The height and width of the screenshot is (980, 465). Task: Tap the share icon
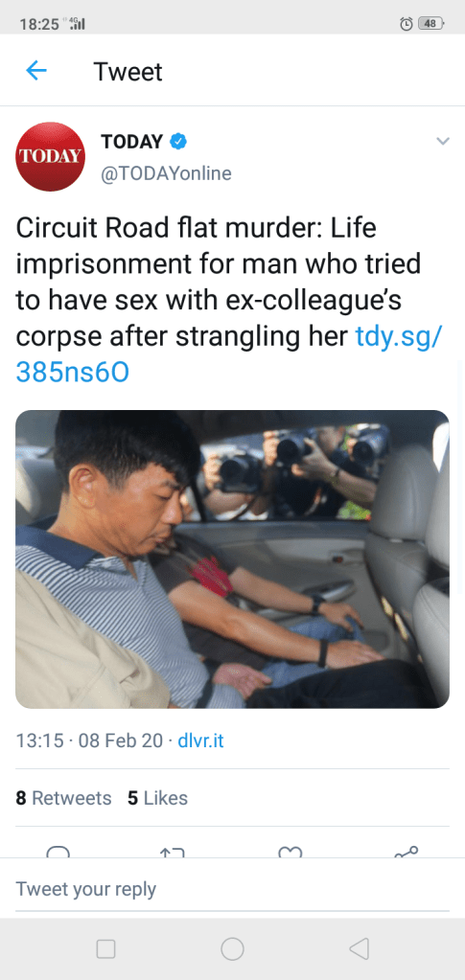pos(407,852)
